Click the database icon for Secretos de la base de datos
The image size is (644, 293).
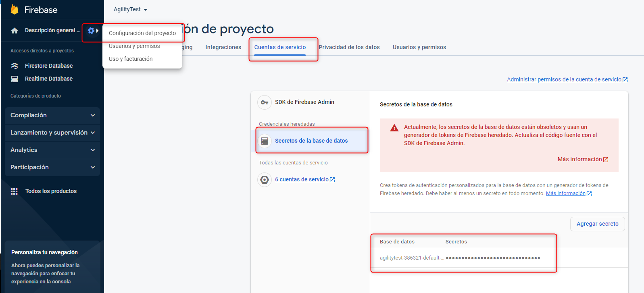click(x=265, y=141)
